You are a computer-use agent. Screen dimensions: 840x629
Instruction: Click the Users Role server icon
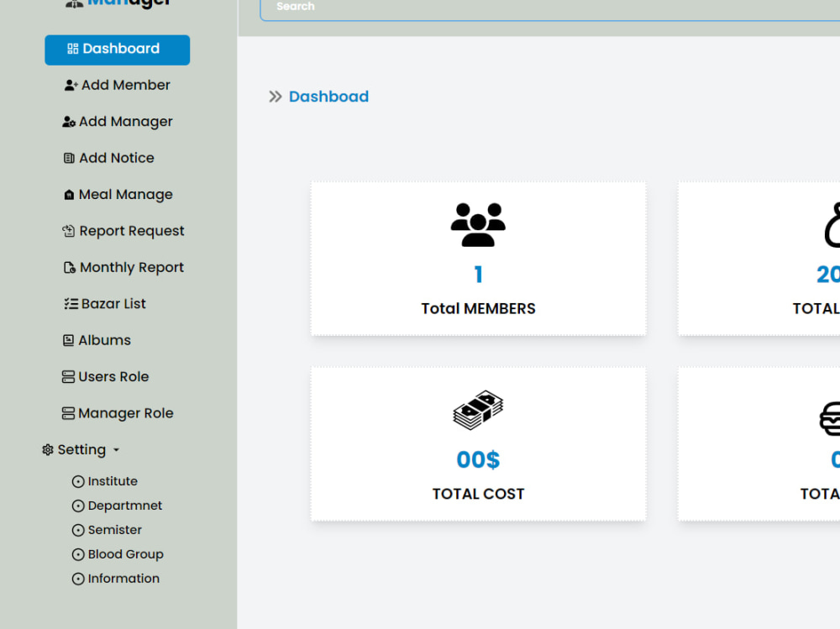(x=68, y=377)
